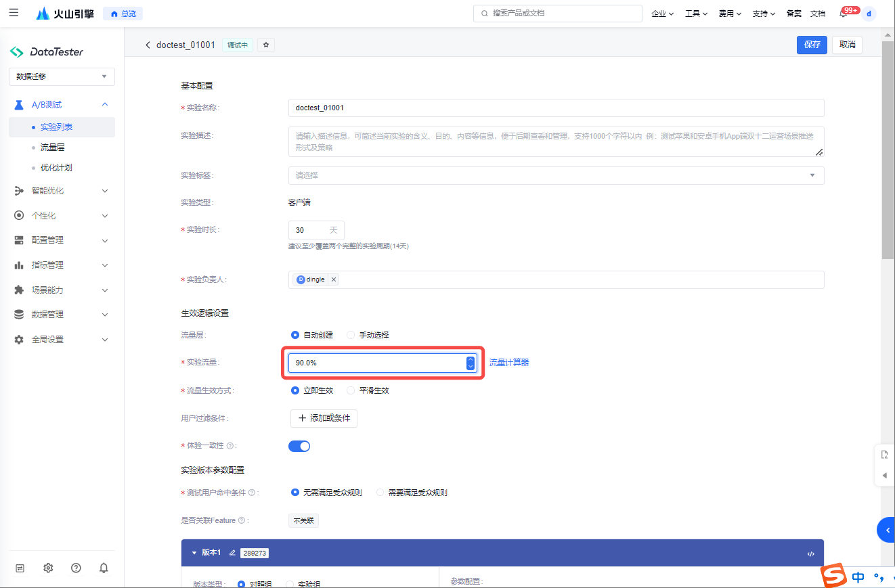Expand the 配置管理 menu section
The width and height of the screenshot is (895, 588).
[x=105, y=240]
